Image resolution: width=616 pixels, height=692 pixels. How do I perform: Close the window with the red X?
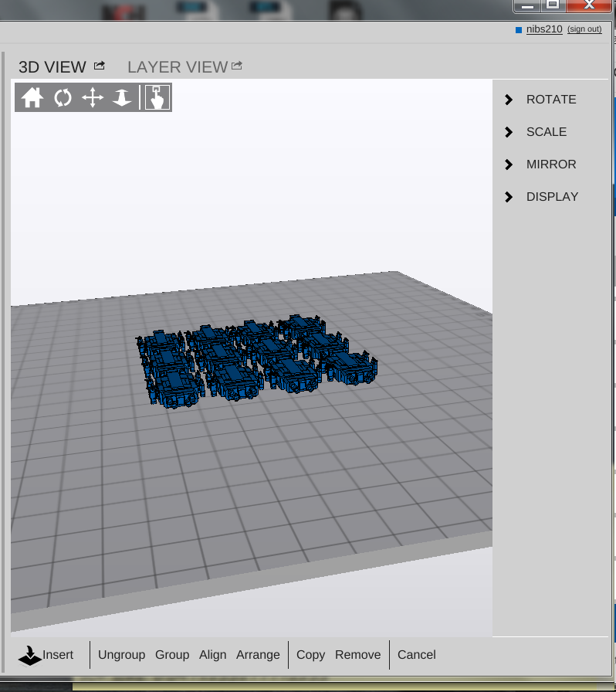[589, 5]
